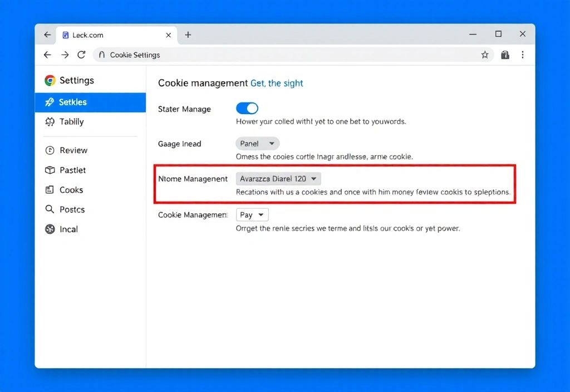Click the Get, the sight link
570x392 pixels.
click(277, 83)
